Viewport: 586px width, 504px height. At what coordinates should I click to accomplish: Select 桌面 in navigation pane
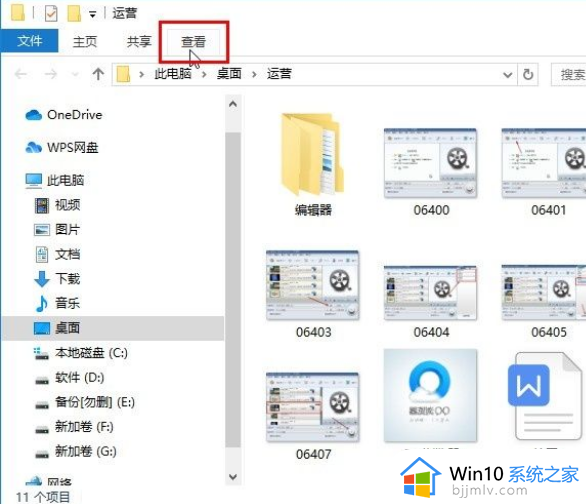tap(113, 328)
